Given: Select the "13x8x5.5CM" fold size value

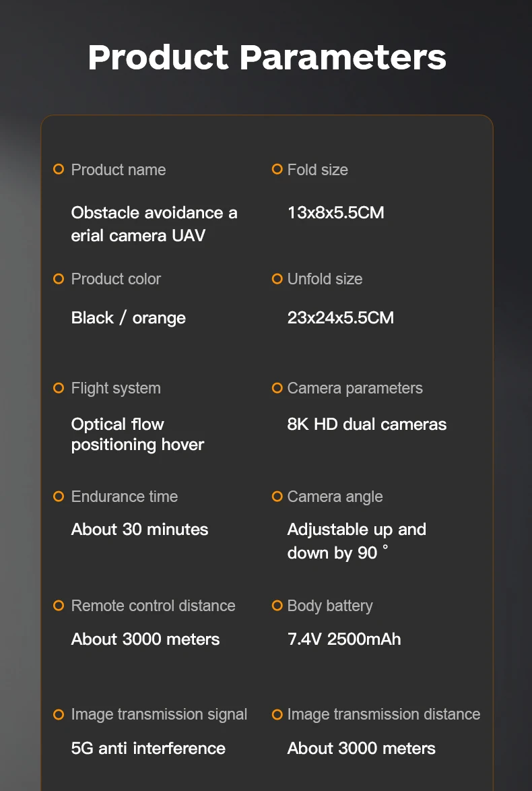Looking at the screenshot, I should tap(335, 213).
